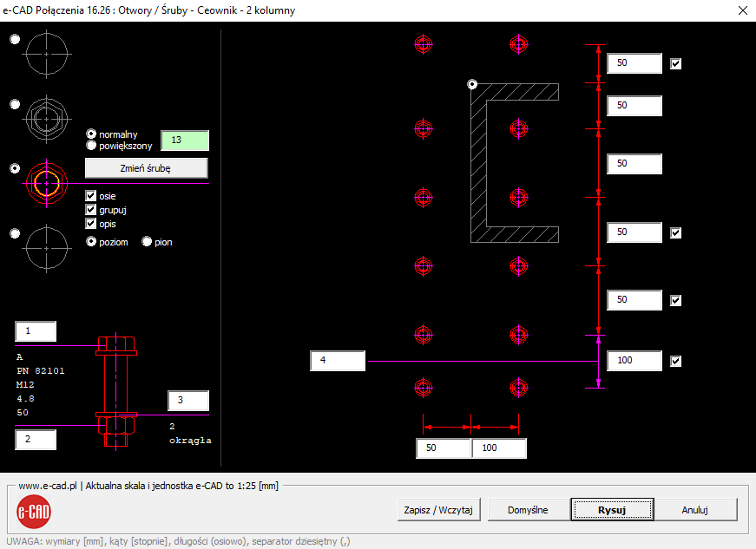Viewport: 756px width, 549px height.
Task: Click the second-row right bolt hole symbol
Action: click(519, 128)
